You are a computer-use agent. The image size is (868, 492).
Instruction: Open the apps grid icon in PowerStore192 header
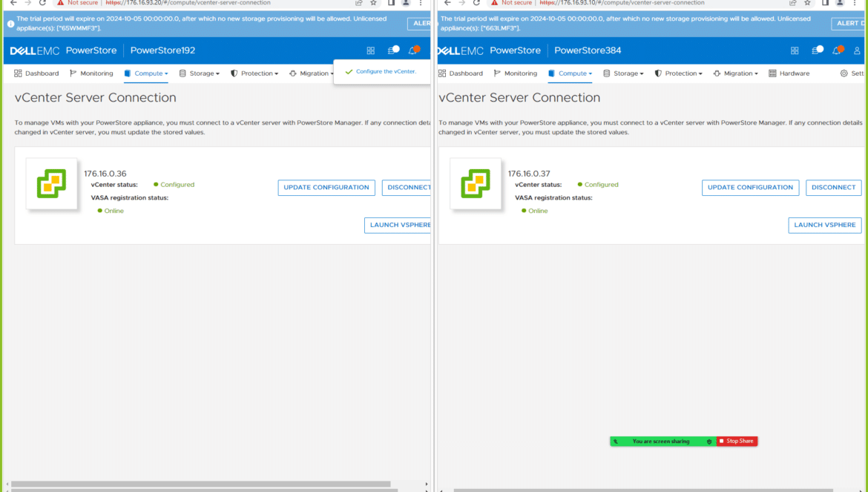tap(371, 51)
